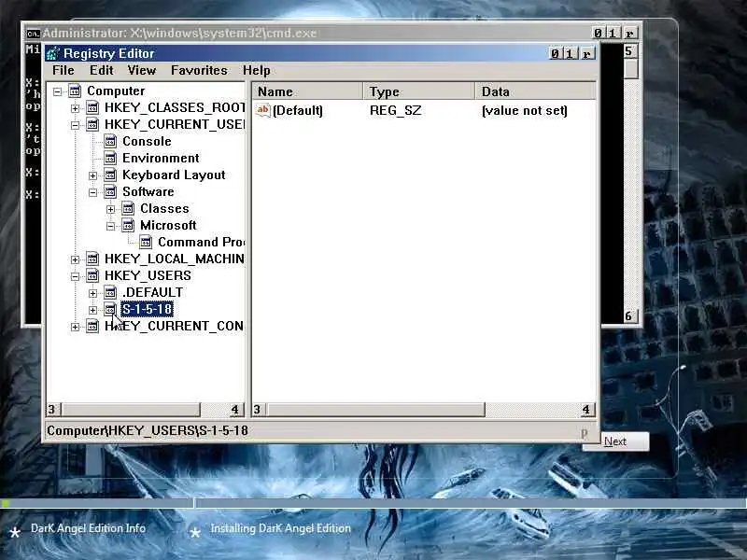Click the S-1-5-18 key icon
The height and width of the screenshot is (560, 747).
[x=110, y=309]
